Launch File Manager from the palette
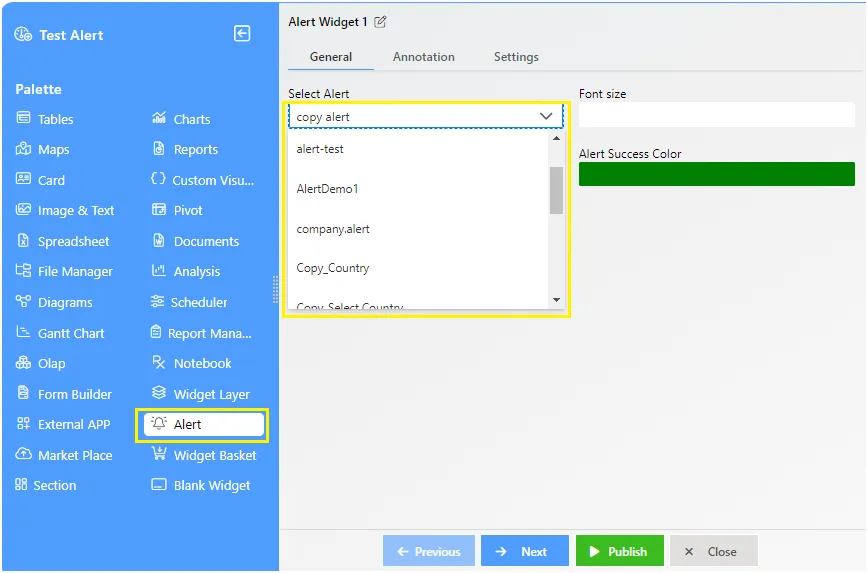868x573 pixels. [x=64, y=271]
